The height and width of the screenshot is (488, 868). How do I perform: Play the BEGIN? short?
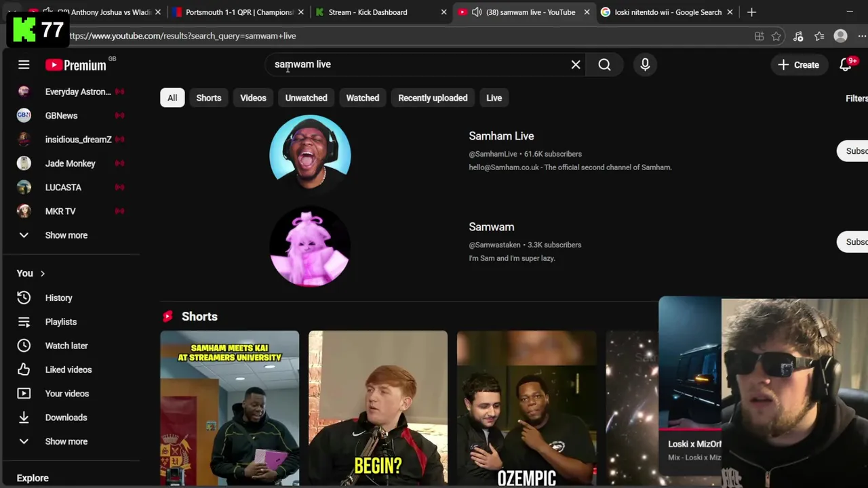click(378, 408)
